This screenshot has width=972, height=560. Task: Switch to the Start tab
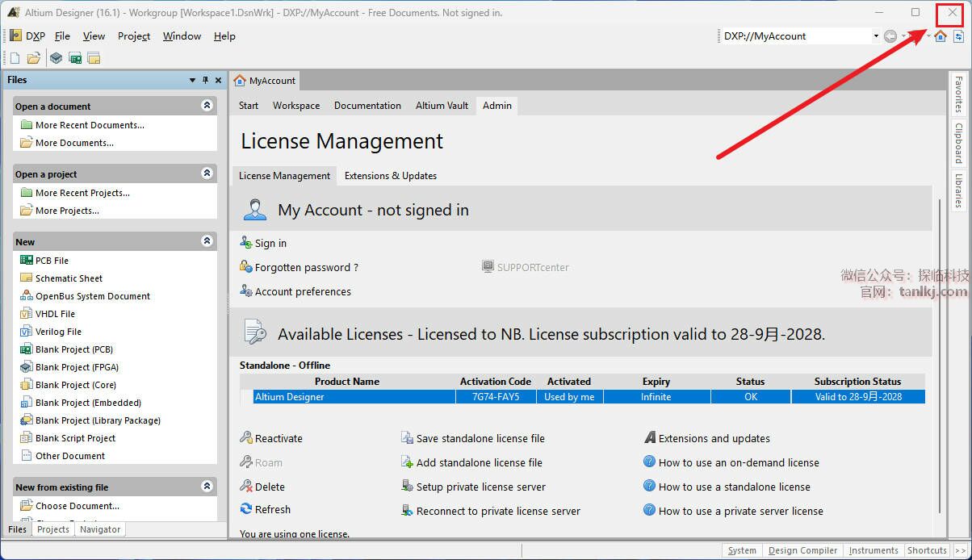[x=249, y=105]
